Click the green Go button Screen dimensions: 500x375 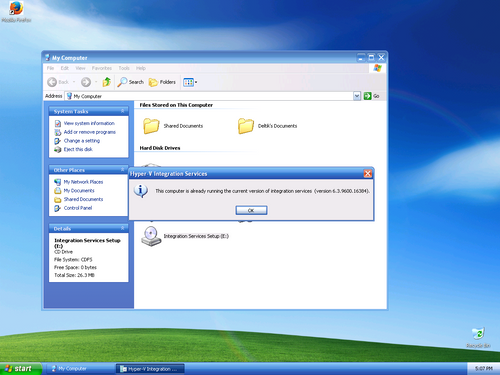point(372,96)
